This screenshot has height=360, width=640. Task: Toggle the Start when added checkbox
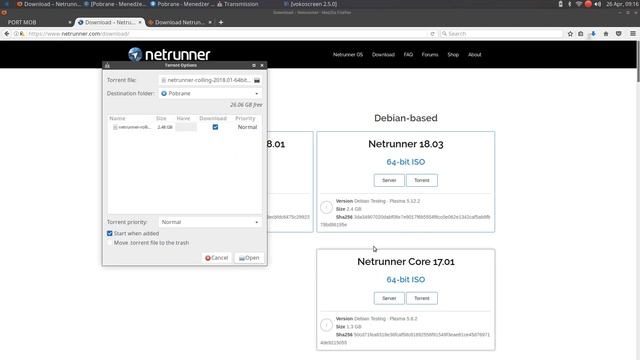(x=110, y=233)
